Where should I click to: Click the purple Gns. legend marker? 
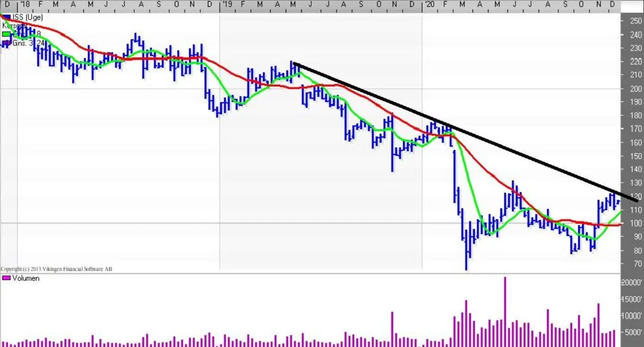[6, 43]
